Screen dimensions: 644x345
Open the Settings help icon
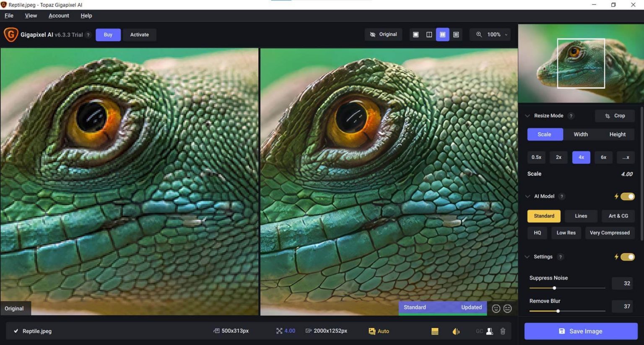click(560, 257)
